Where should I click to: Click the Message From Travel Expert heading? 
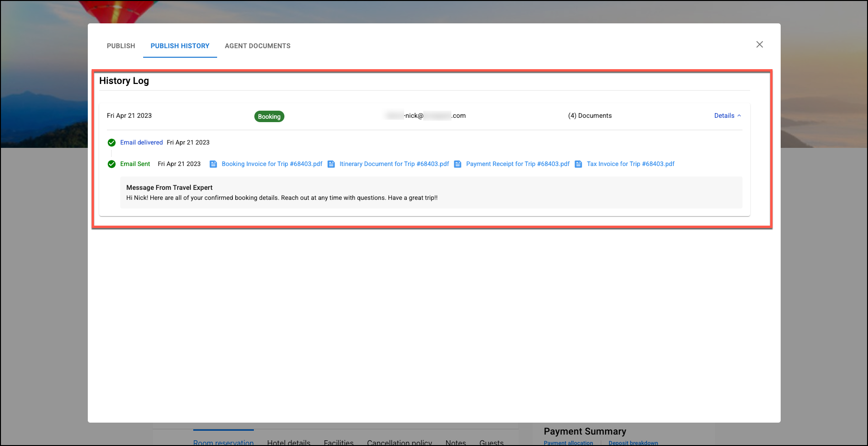point(169,187)
